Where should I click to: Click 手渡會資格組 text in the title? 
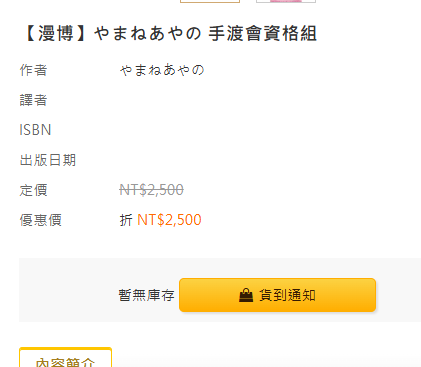tap(262, 34)
